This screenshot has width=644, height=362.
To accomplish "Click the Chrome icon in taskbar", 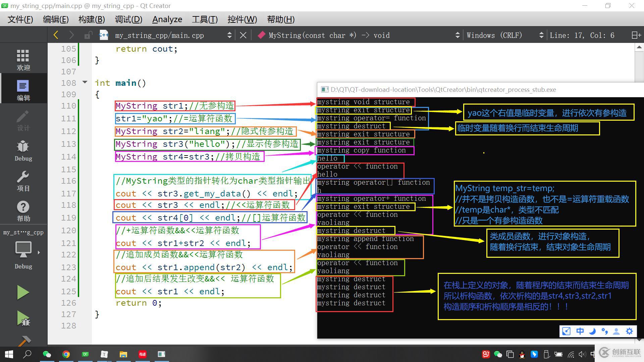I will tap(66, 354).
